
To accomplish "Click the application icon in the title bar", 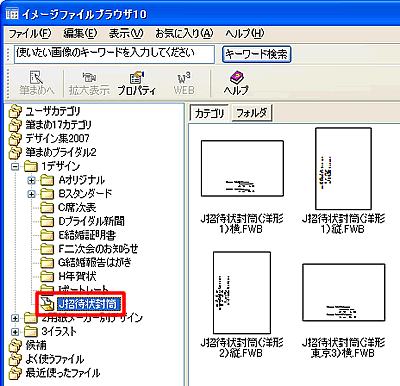I will [12, 14].
